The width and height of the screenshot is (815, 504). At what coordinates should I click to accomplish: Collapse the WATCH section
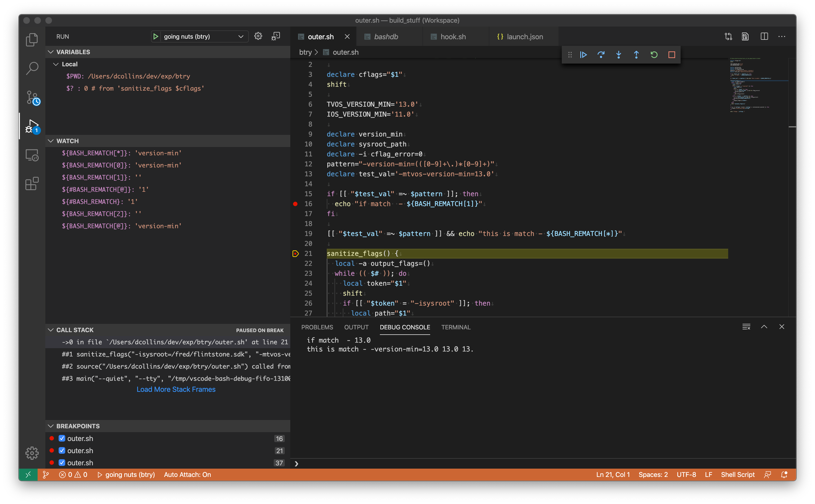[51, 141]
